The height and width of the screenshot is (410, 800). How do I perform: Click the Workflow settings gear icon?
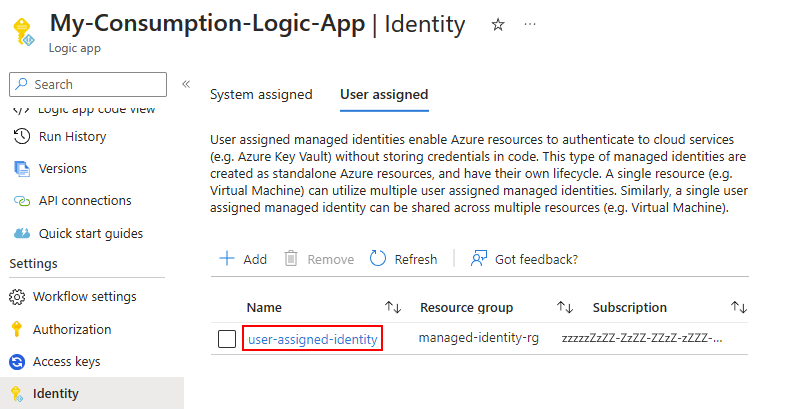point(16,297)
